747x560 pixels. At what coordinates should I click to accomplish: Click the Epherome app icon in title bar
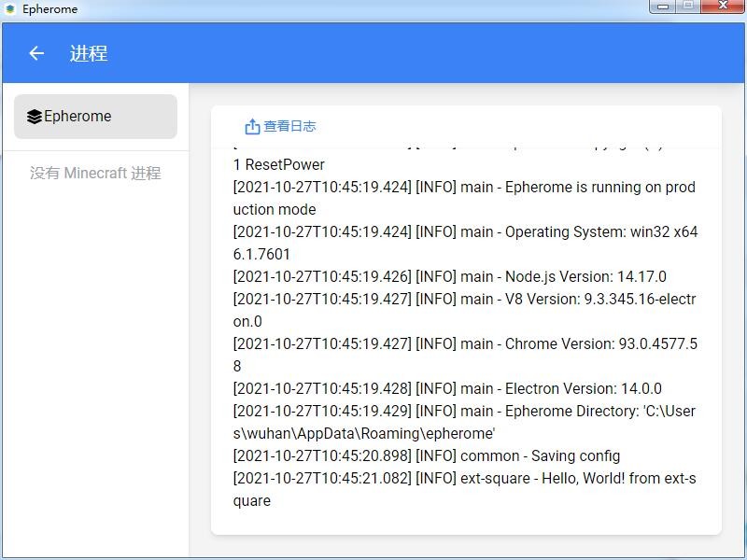[10, 9]
